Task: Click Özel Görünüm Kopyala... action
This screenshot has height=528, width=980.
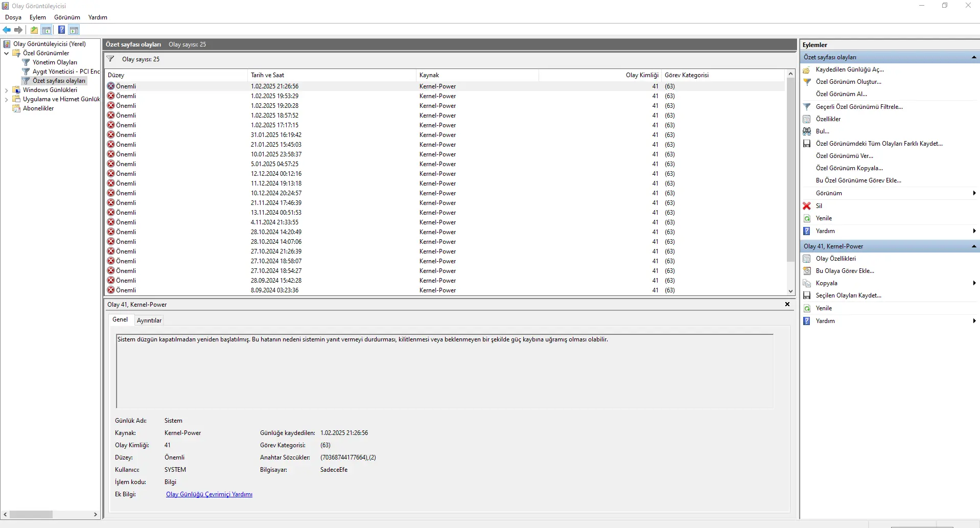Action: pyautogui.click(x=849, y=168)
